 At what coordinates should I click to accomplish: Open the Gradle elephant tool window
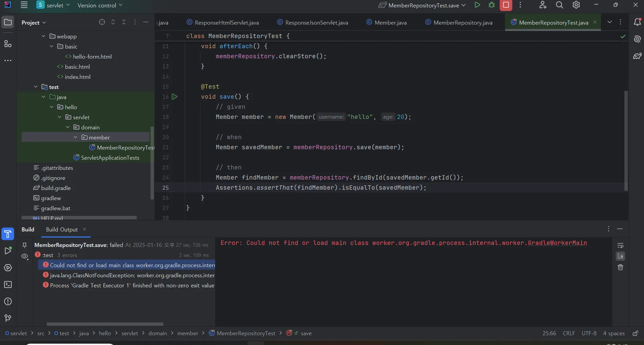pyautogui.click(x=637, y=56)
